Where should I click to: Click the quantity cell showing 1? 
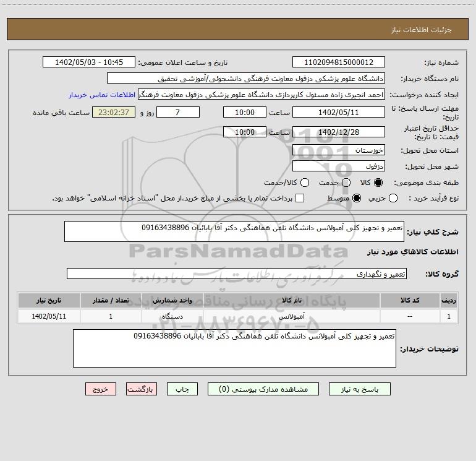(x=111, y=316)
